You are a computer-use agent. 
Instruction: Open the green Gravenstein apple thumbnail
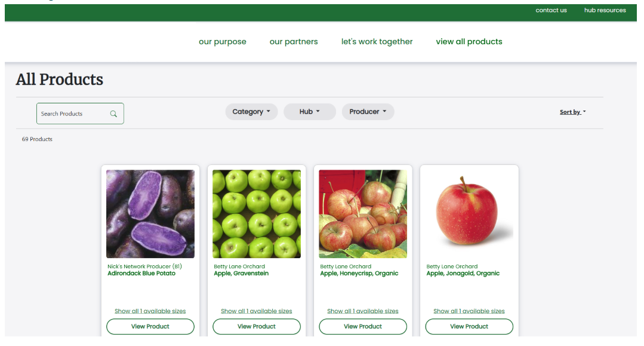pos(257,214)
